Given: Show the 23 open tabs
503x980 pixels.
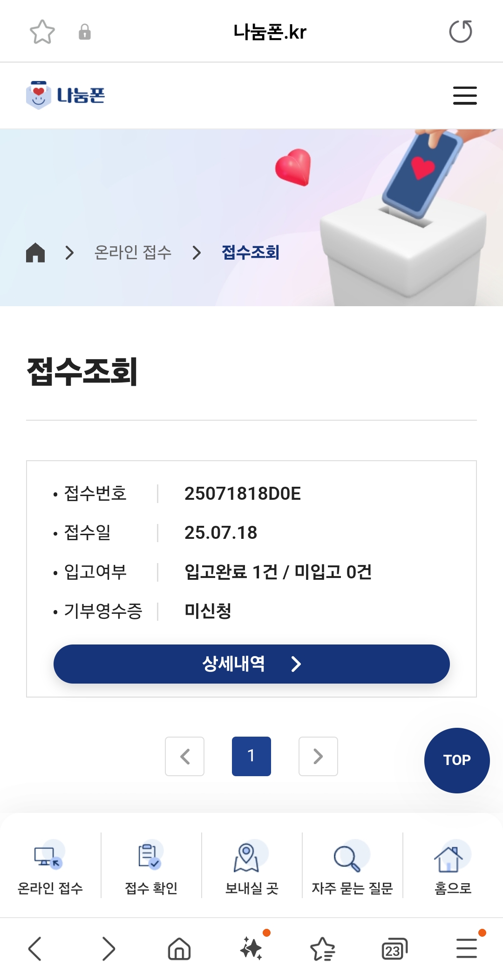Looking at the screenshot, I should (x=394, y=949).
